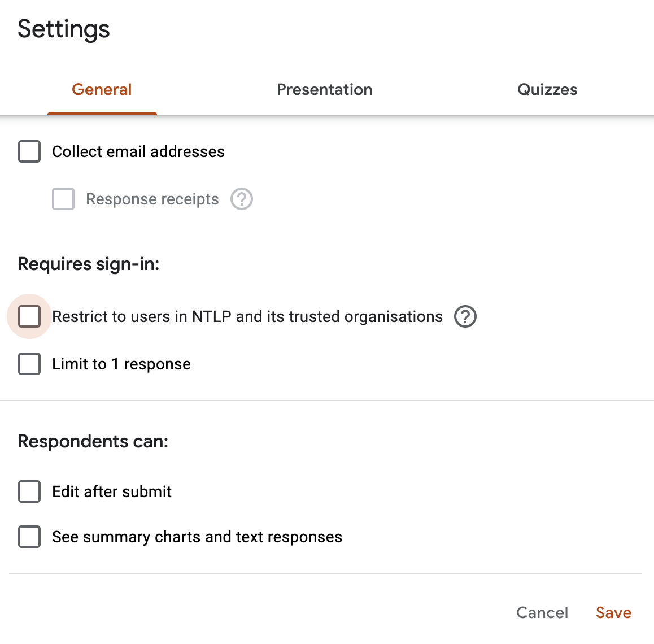Open help icon beside trusted organisations option
Viewport: 654px width, 644px height.
465,316
